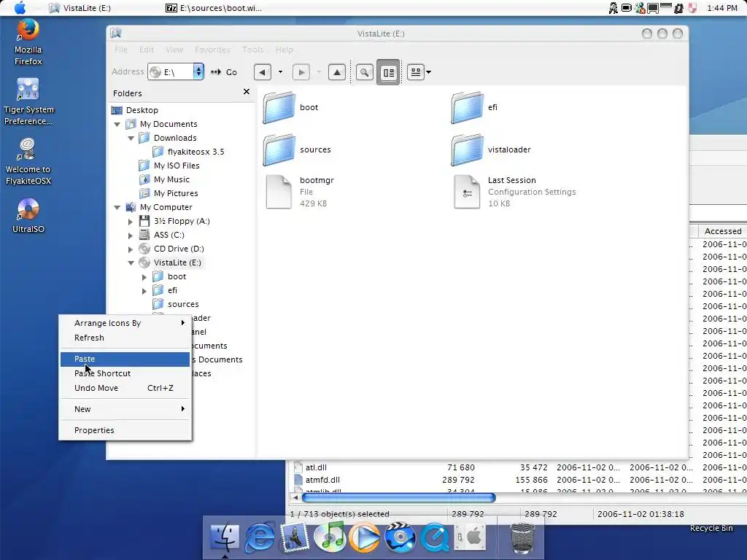Click the scrollbar left arrow in 7-Zip window
The height and width of the screenshot is (560, 747).
click(x=295, y=498)
